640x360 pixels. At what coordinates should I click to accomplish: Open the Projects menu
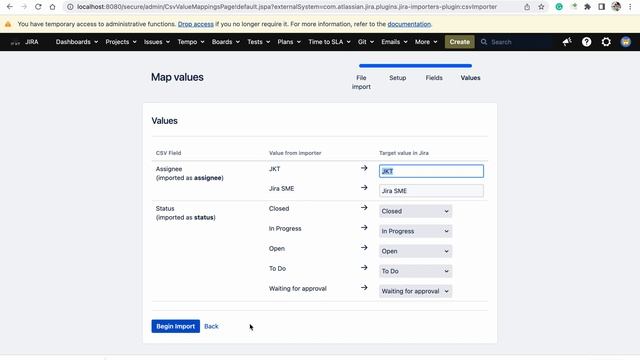pyautogui.click(x=121, y=42)
